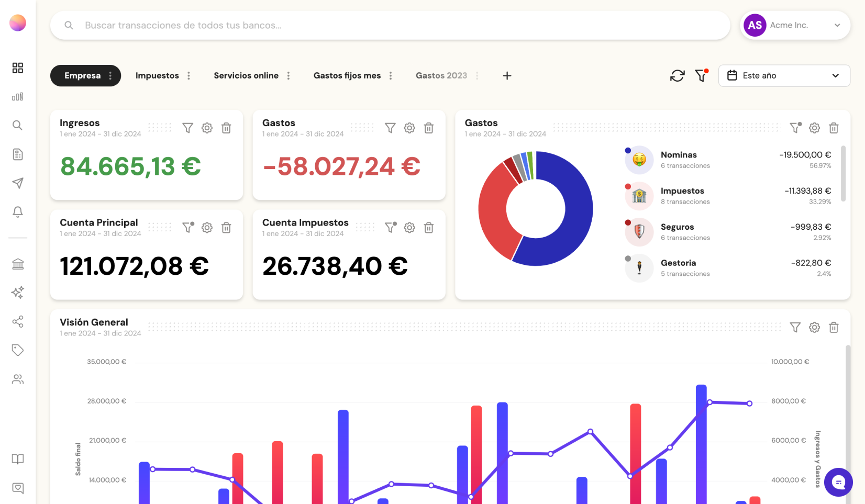Open settings gear on the Gastos widget

[x=409, y=128]
